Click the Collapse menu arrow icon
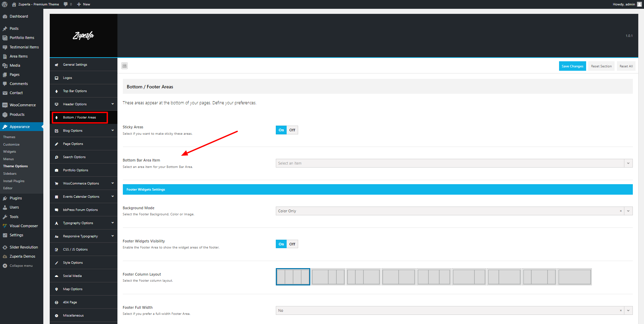Image resolution: width=644 pixels, height=324 pixels. [x=5, y=266]
